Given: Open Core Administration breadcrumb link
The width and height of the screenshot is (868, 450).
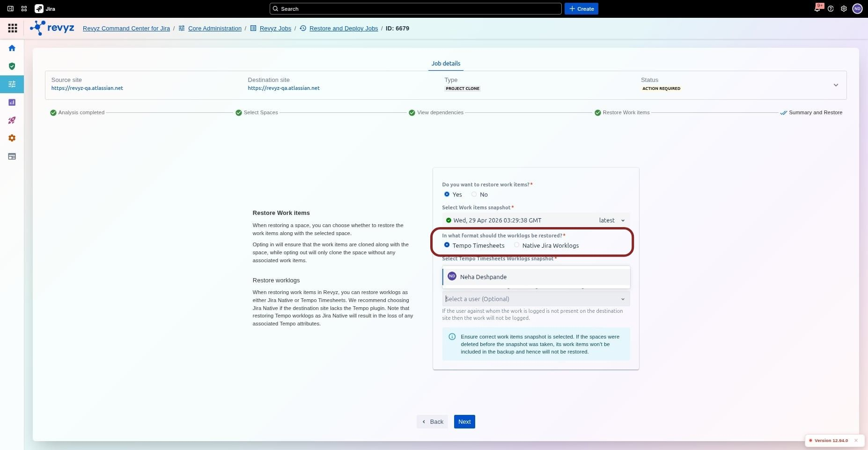Looking at the screenshot, I should coord(215,28).
